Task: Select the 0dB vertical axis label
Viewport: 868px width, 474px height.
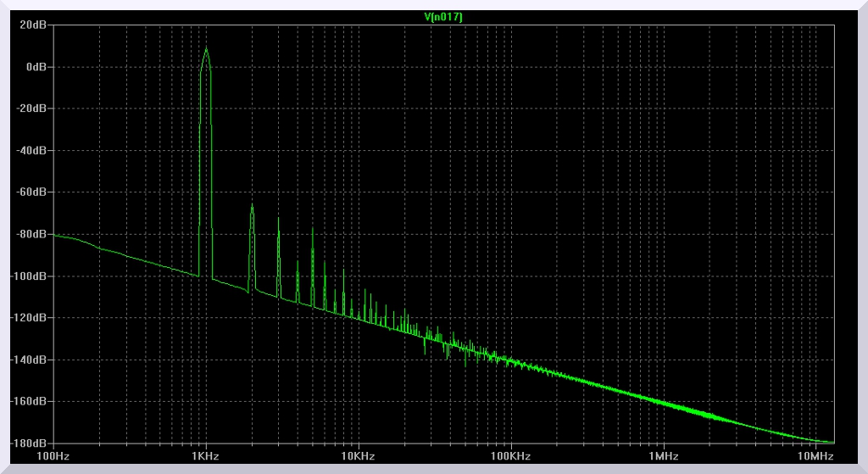Action: point(36,67)
